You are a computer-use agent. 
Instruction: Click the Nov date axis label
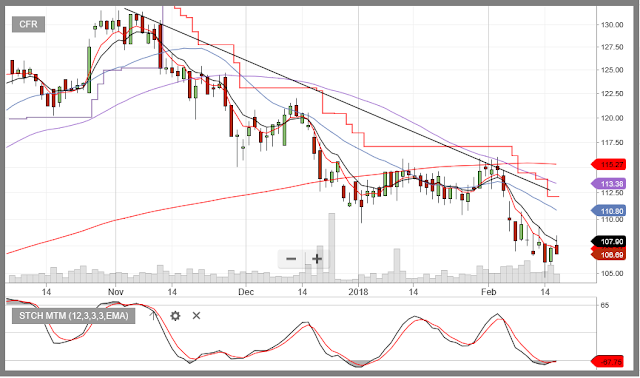pos(116,292)
